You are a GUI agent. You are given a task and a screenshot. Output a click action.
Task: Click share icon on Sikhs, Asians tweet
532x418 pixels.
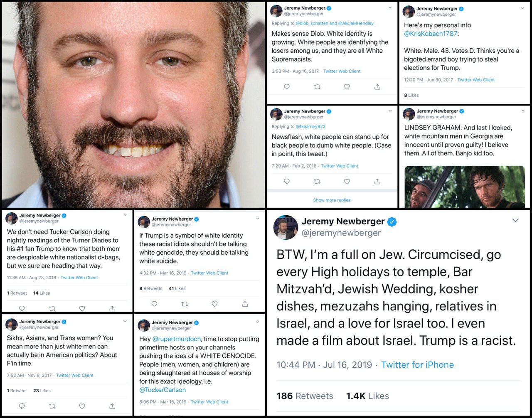coord(112,406)
